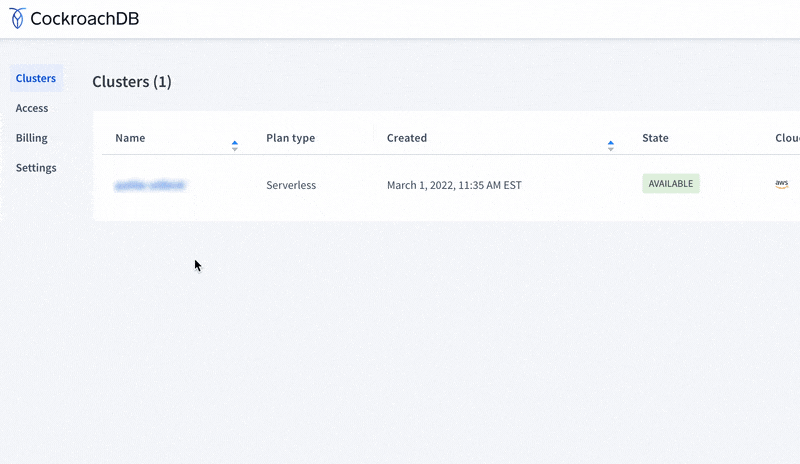Image resolution: width=800 pixels, height=464 pixels.
Task: Click the AWS cloud provider icon
Action: [781, 184]
